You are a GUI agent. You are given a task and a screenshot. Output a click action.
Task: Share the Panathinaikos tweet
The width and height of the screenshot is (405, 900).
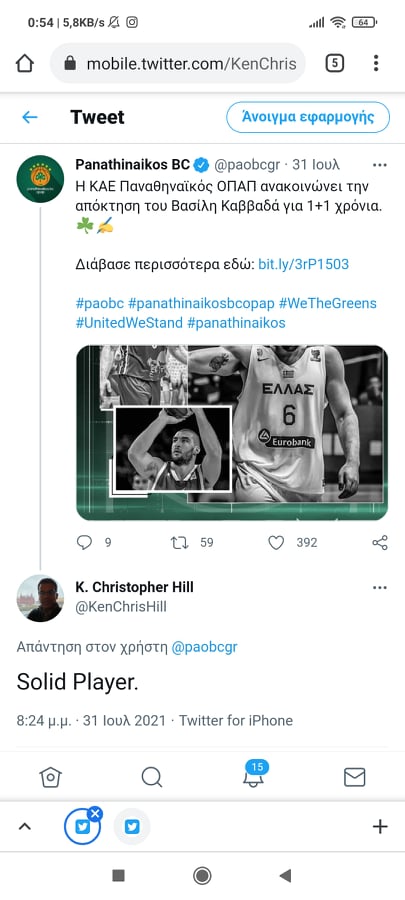click(x=380, y=542)
